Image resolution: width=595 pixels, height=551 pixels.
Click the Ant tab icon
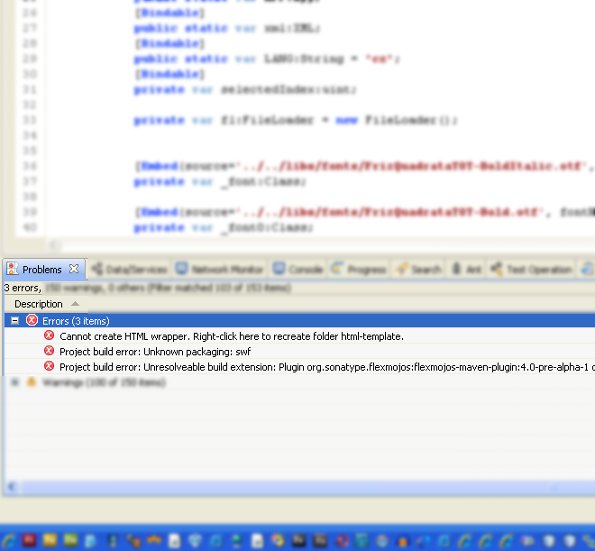click(x=456, y=269)
